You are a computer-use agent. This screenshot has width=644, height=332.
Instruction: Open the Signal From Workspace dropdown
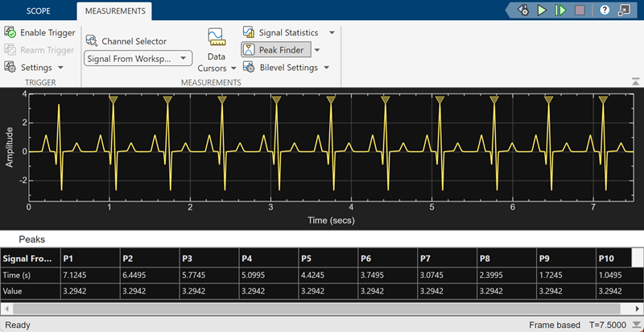point(138,59)
